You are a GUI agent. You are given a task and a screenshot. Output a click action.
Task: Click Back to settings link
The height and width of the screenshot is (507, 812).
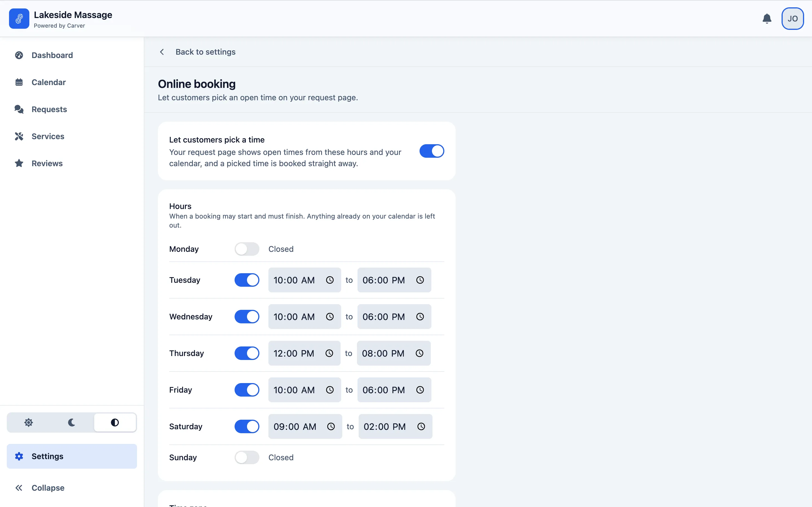click(205, 52)
